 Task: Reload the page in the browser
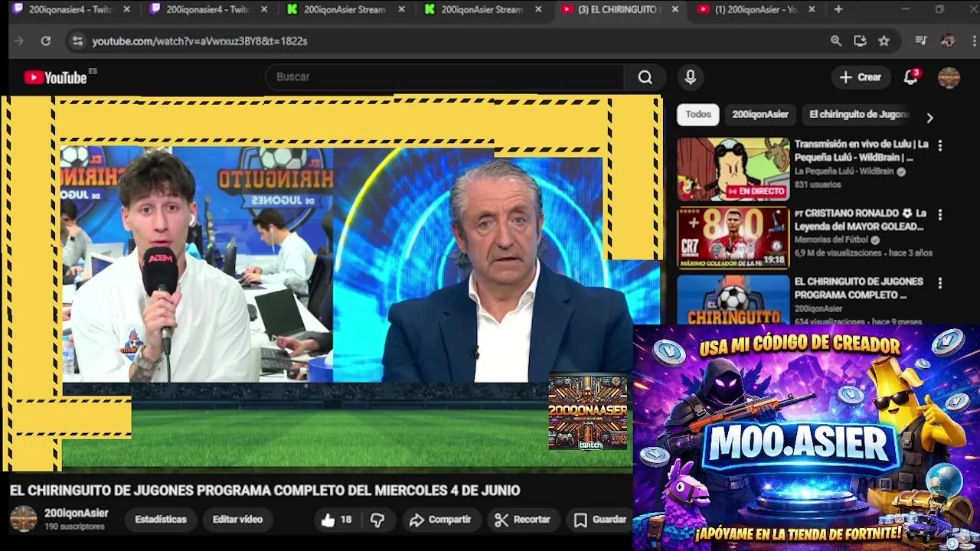tap(45, 41)
